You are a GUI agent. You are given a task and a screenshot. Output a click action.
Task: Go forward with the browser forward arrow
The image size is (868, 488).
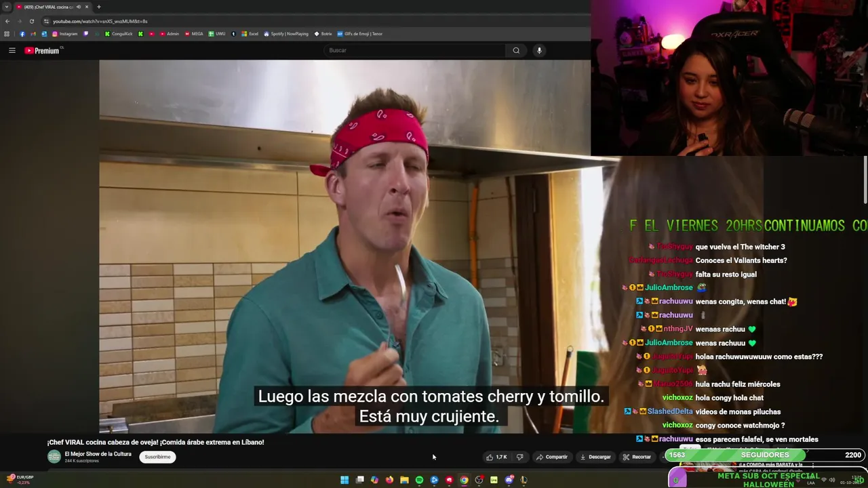(x=19, y=21)
